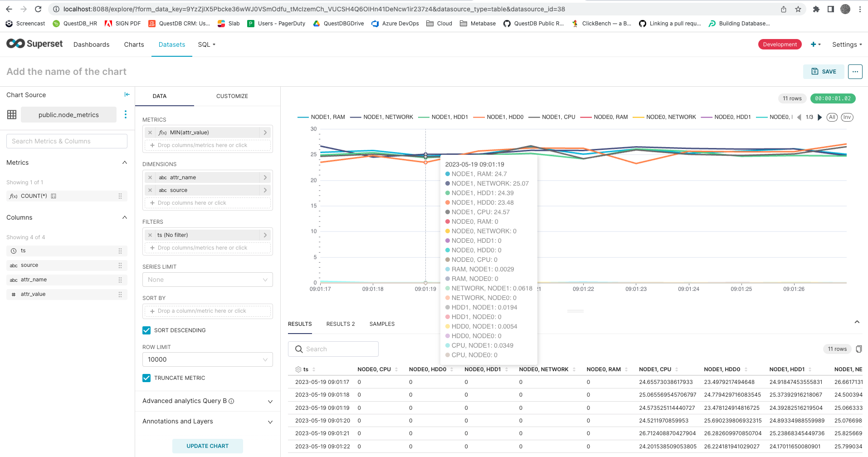
Task: Open the plus new-item menu
Action: pyautogui.click(x=815, y=44)
